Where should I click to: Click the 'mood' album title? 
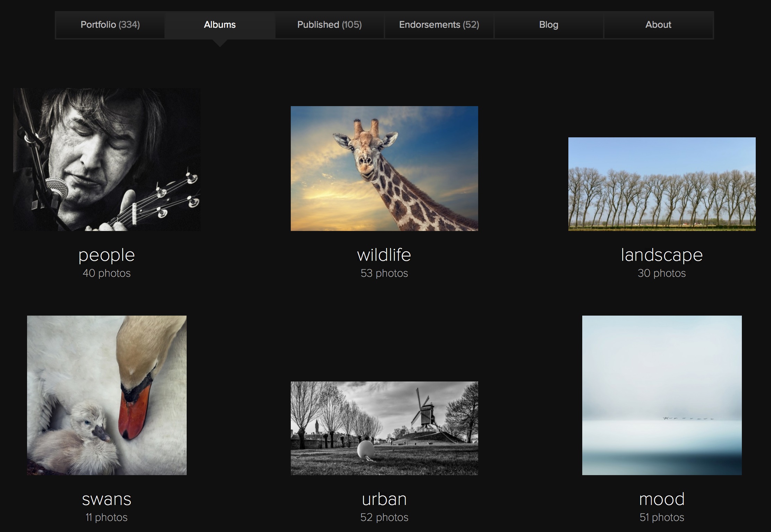click(x=662, y=499)
